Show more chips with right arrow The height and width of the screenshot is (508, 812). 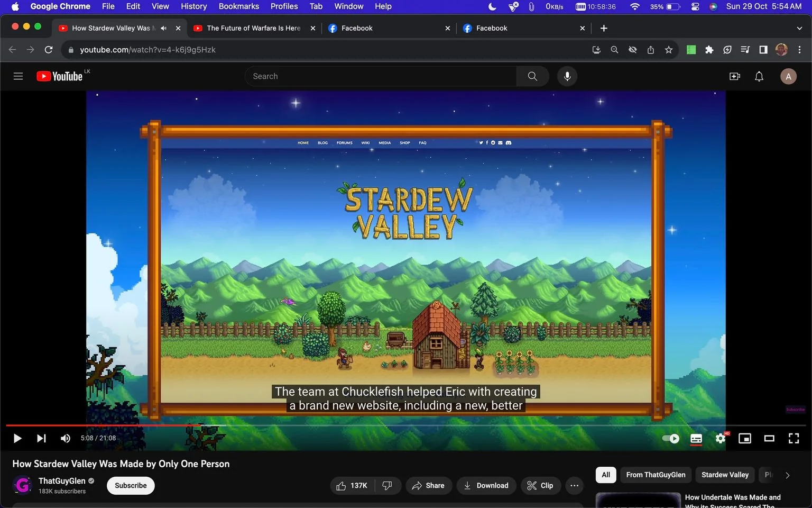(787, 475)
